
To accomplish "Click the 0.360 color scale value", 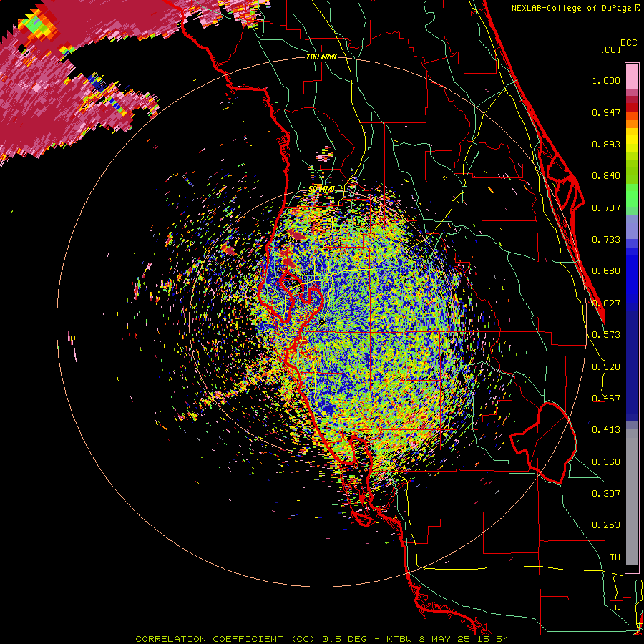I will (606, 462).
